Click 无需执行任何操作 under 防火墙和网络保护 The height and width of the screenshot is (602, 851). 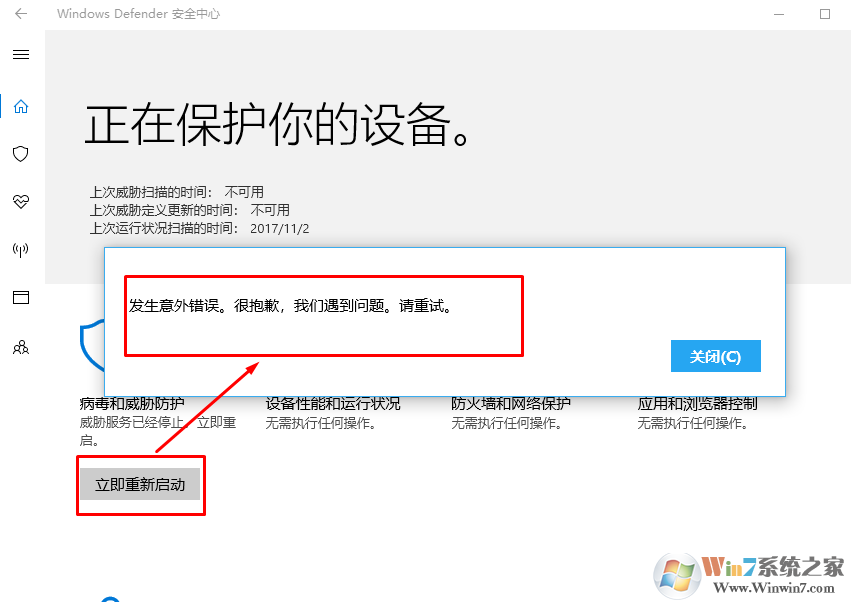pyautogui.click(x=506, y=423)
